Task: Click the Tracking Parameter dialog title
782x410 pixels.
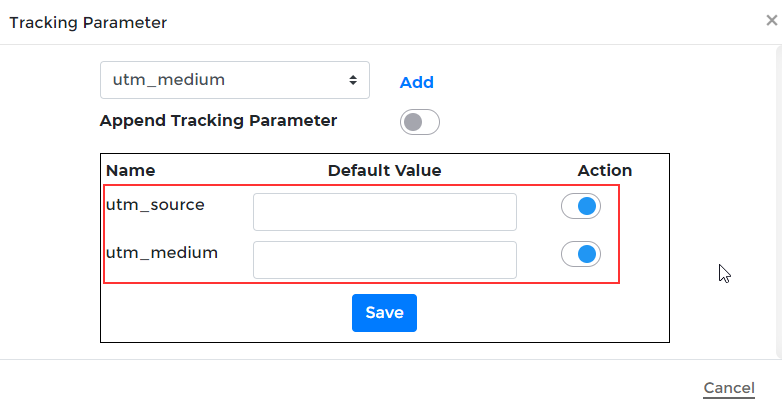Action: point(88,22)
